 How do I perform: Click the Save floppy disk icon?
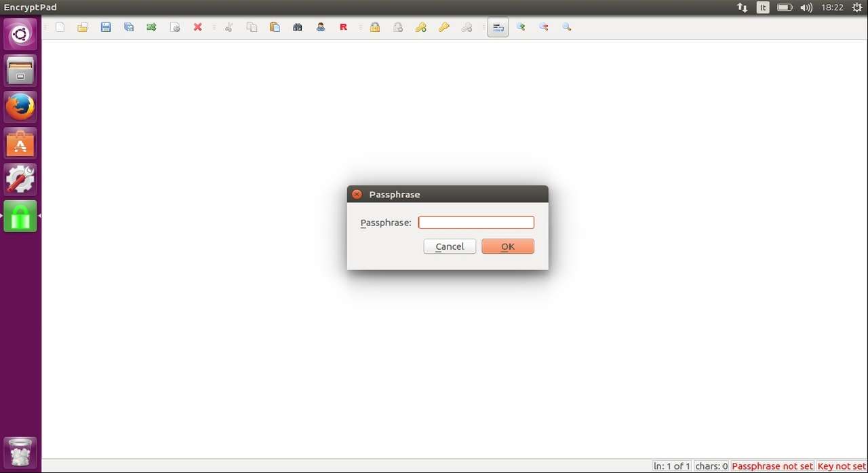coord(106,27)
